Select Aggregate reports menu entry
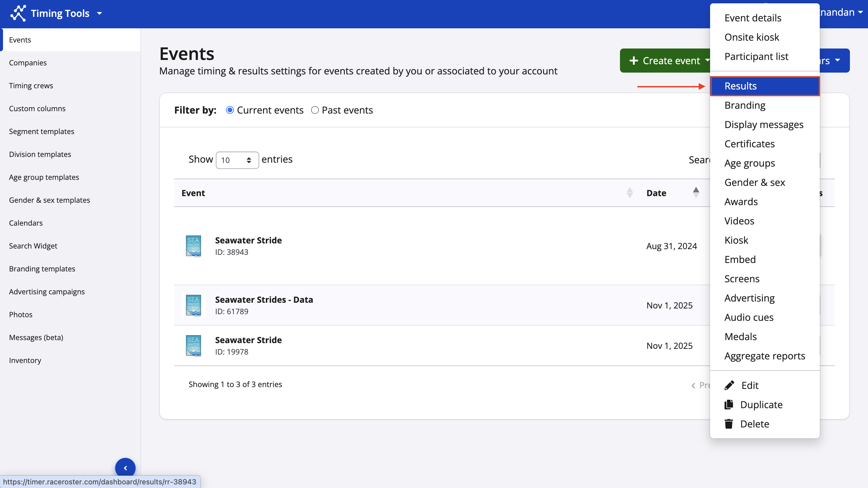 765,356
